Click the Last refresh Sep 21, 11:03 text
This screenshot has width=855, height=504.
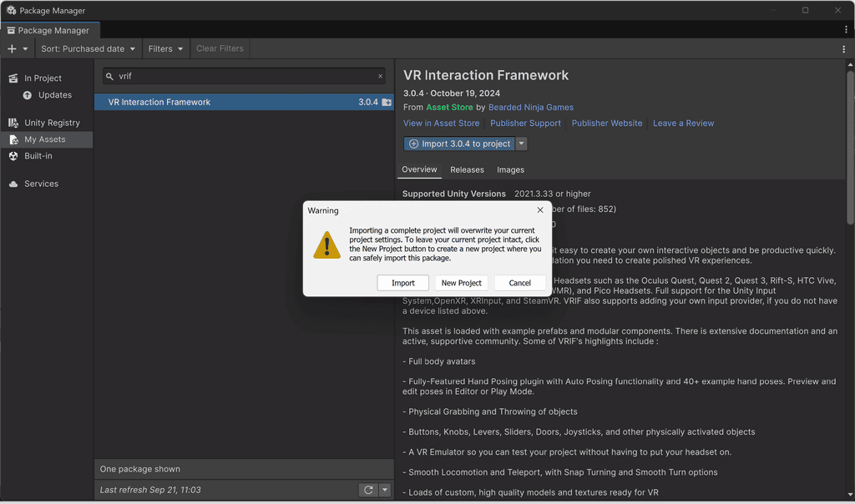click(150, 490)
